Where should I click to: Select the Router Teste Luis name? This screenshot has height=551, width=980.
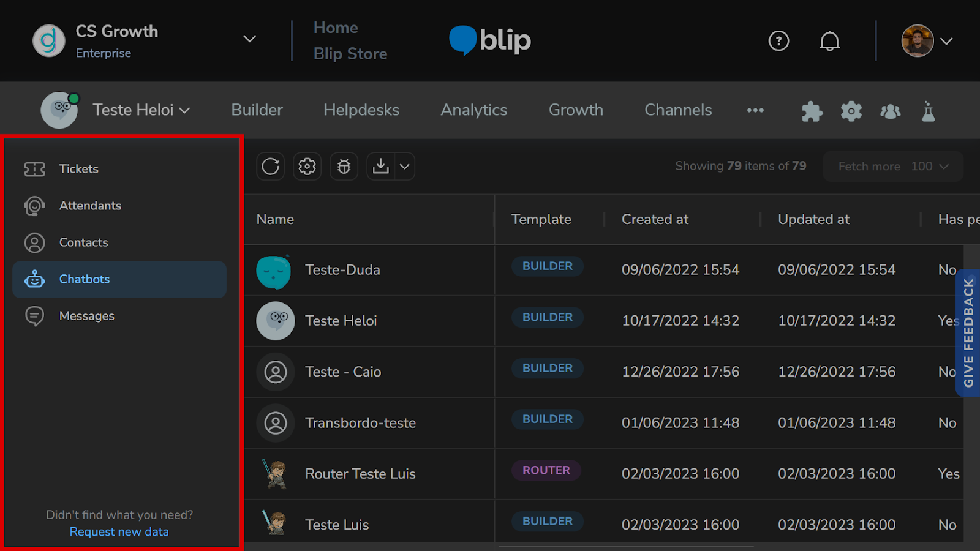[360, 474]
